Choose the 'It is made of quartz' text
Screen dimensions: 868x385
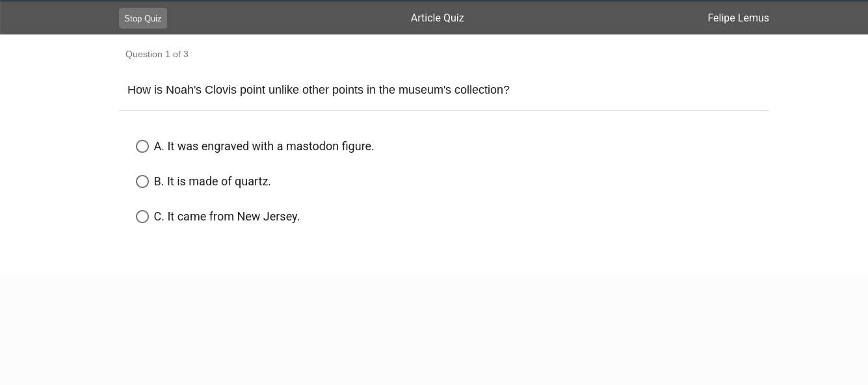click(x=218, y=181)
